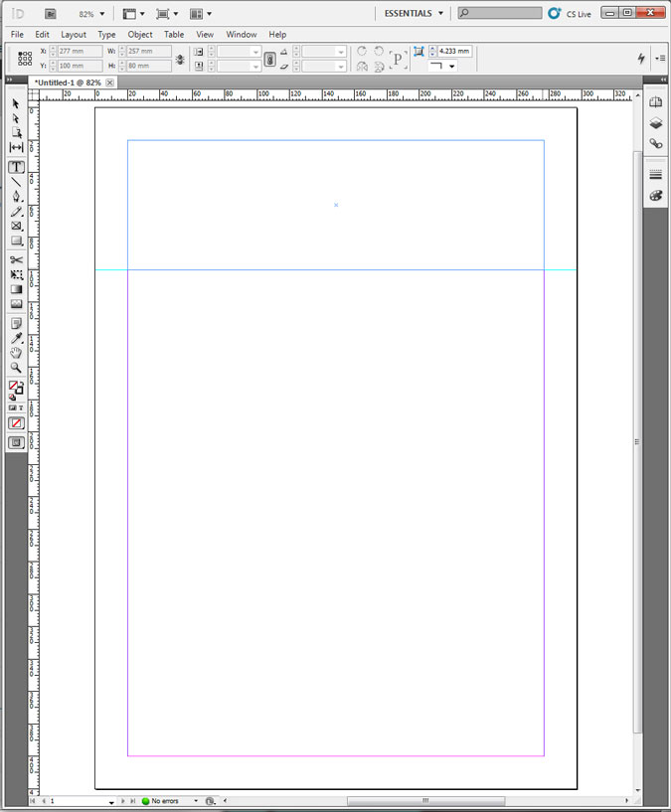Click the No errors preflight status

coord(164,801)
